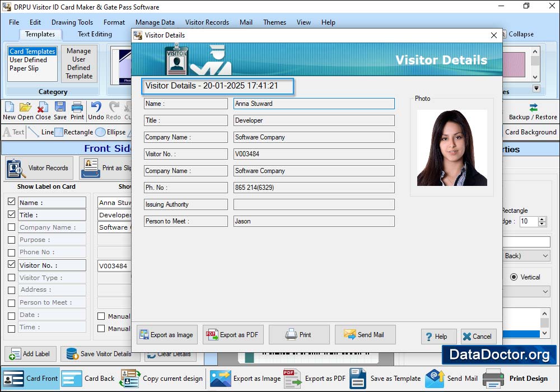The height and width of the screenshot is (392, 560).
Task: Click Card Front in bottom bar
Action: (x=30, y=379)
